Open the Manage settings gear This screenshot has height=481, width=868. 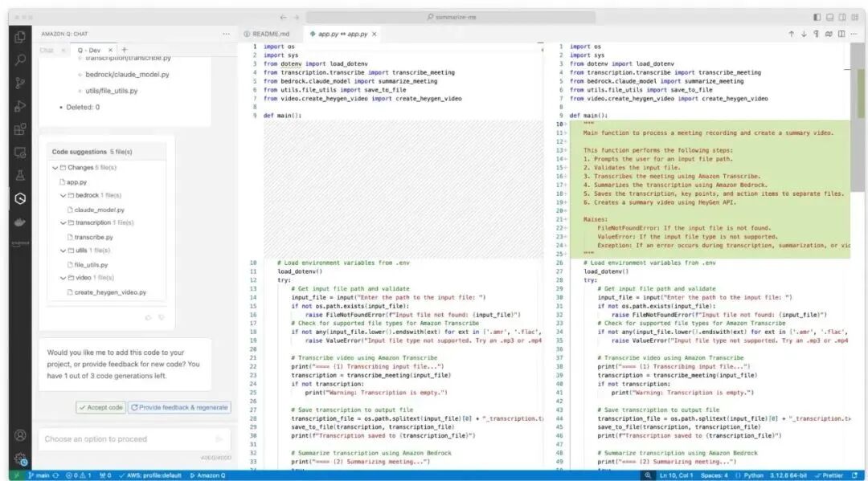20,459
